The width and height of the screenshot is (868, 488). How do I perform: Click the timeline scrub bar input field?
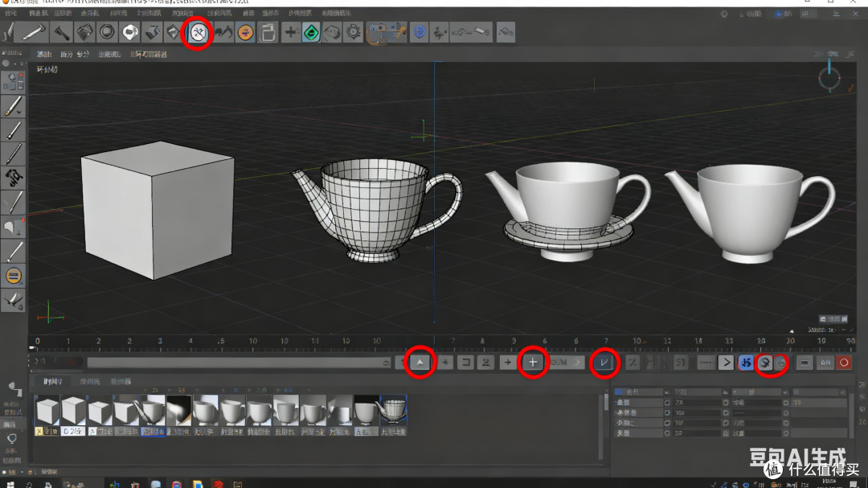click(240, 363)
